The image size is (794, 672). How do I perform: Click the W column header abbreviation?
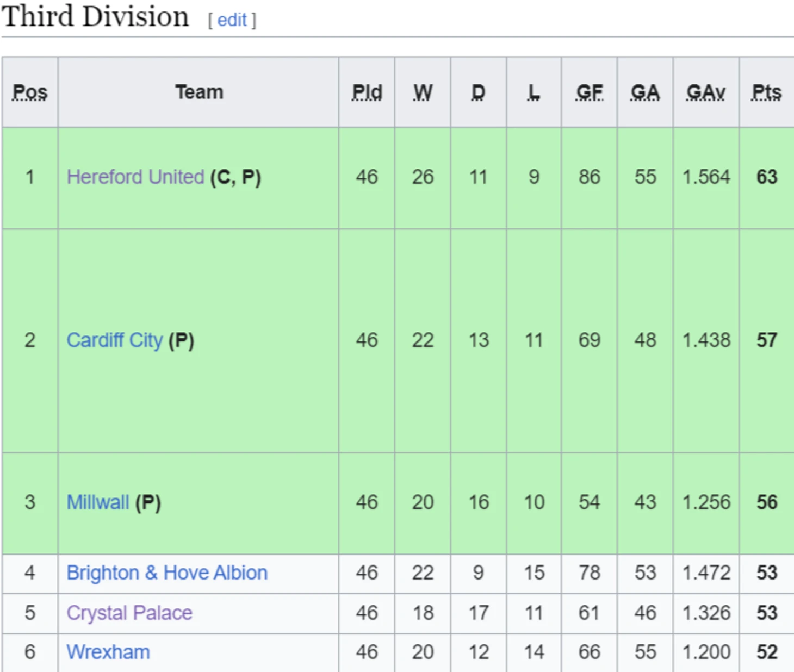[423, 92]
